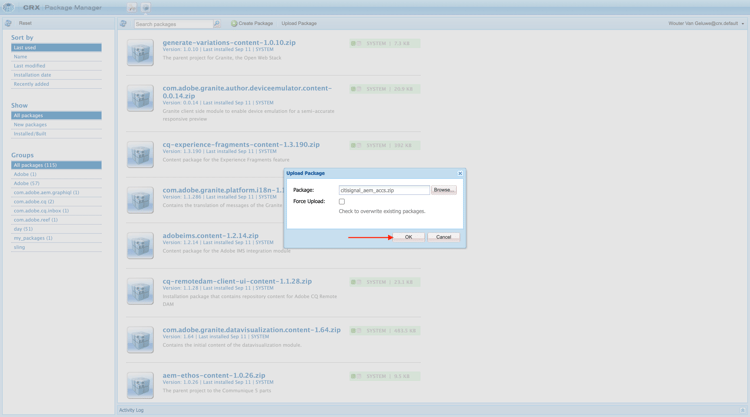The image size is (750, 417).
Task: Click status badge of cq-remotedam package
Action: (385, 282)
